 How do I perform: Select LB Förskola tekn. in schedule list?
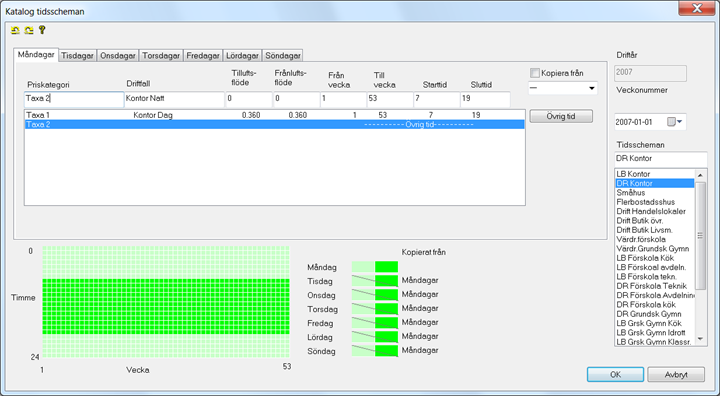coord(654,277)
